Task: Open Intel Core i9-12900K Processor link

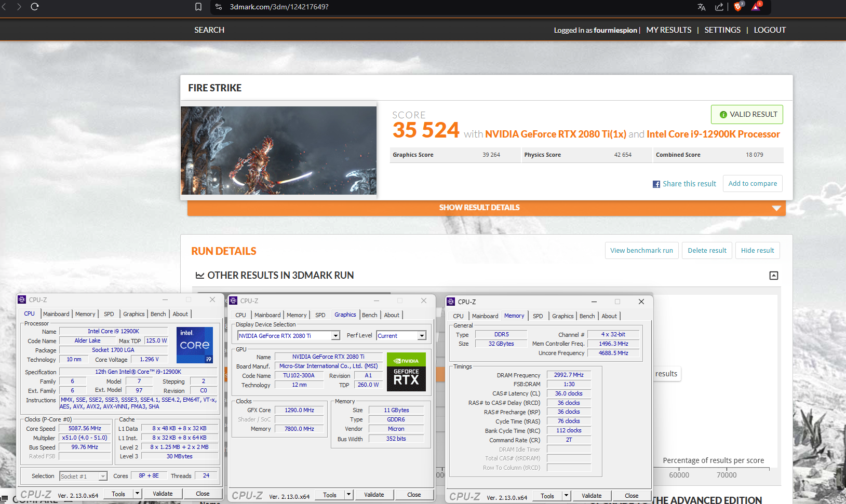Action: coord(713,134)
